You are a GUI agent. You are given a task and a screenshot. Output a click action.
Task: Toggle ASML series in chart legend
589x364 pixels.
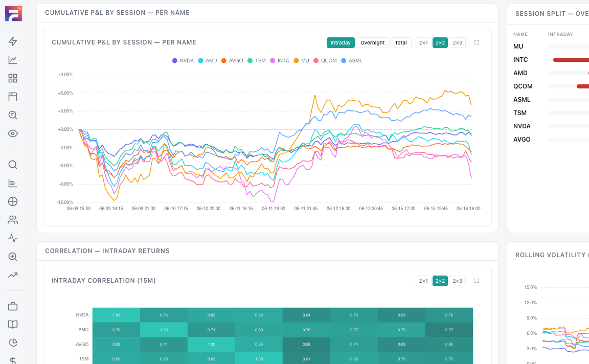point(352,60)
